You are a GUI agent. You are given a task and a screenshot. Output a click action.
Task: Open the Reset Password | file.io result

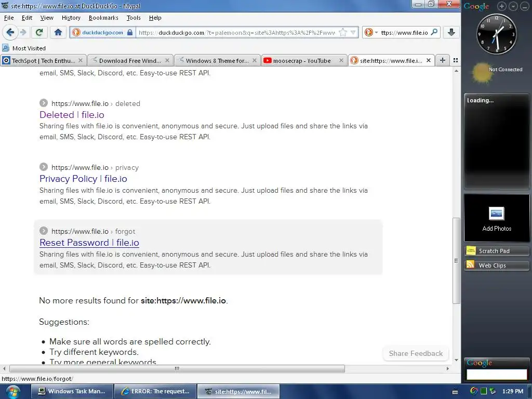click(x=89, y=243)
